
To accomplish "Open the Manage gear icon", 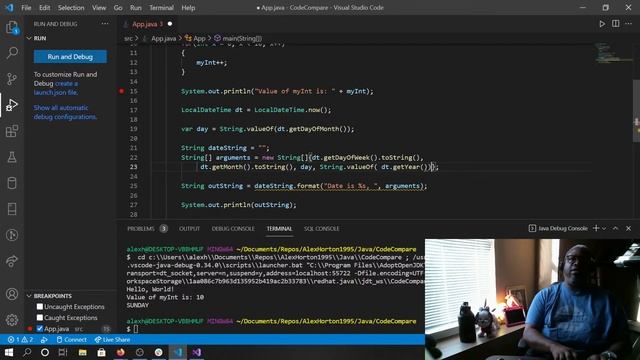I will (x=12, y=320).
